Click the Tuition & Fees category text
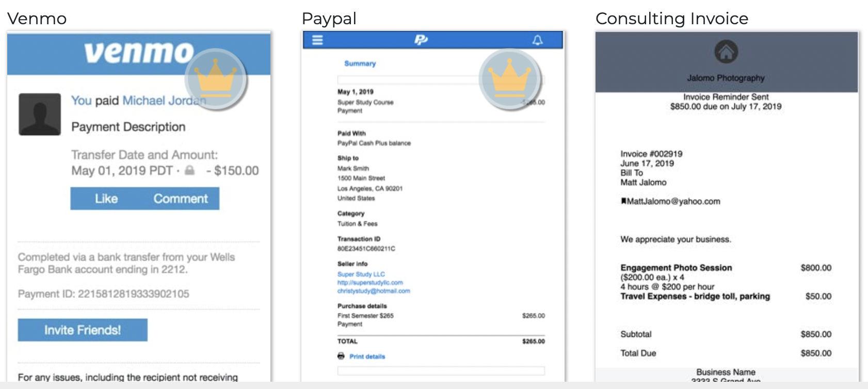This screenshot has width=868, height=389. (358, 224)
